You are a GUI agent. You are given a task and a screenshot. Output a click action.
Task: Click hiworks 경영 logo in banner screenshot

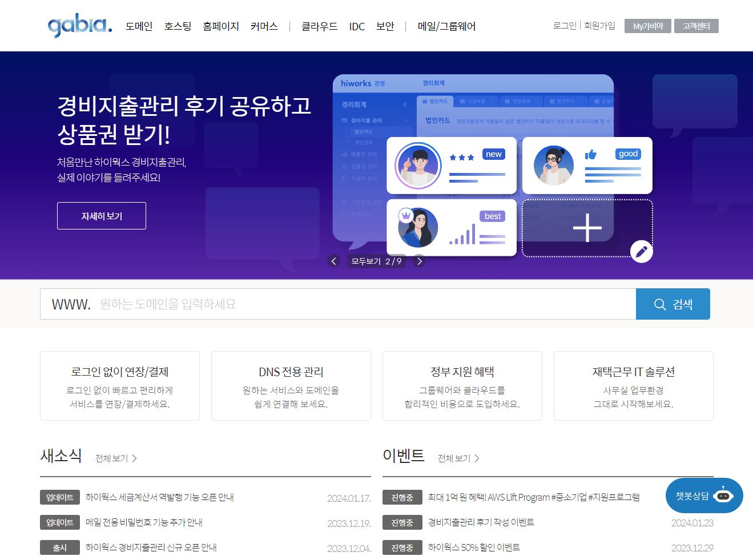pyautogui.click(x=363, y=83)
